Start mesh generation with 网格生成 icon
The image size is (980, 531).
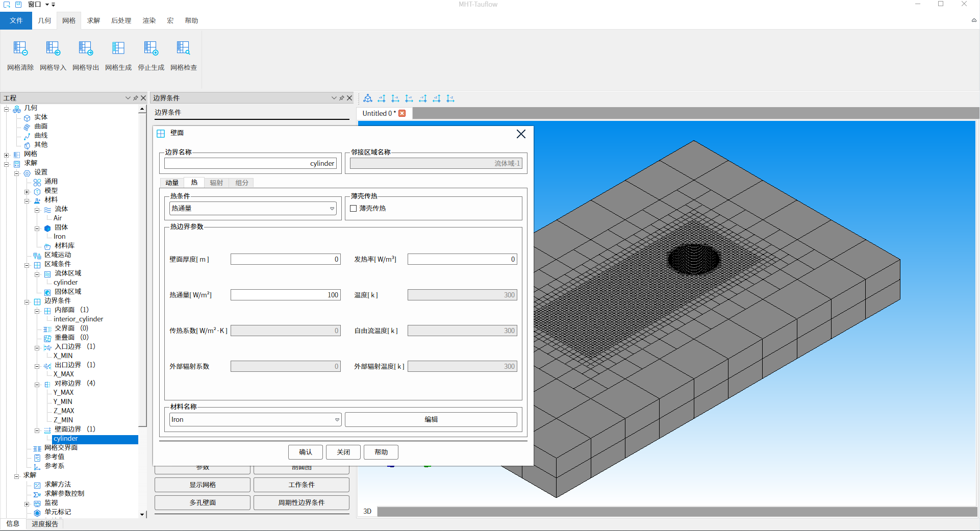(x=118, y=48)
